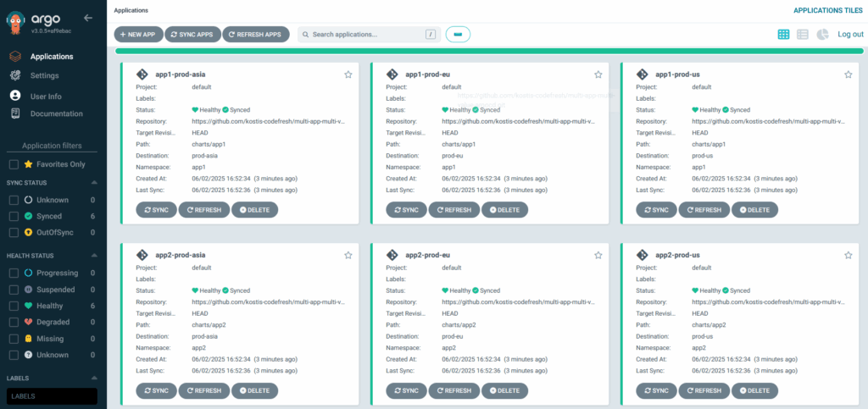Star the app1-prod-eu application tile
This screenshot has height=409, width=868.
coord(598,75)
